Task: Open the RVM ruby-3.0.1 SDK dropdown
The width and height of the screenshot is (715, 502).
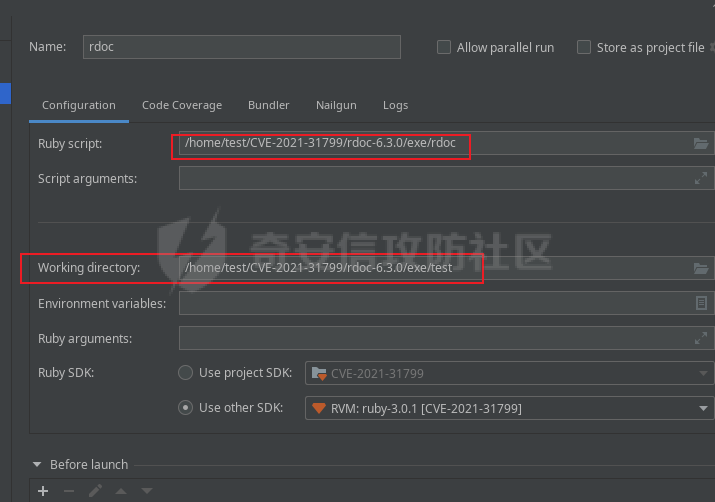Action: 509,408
